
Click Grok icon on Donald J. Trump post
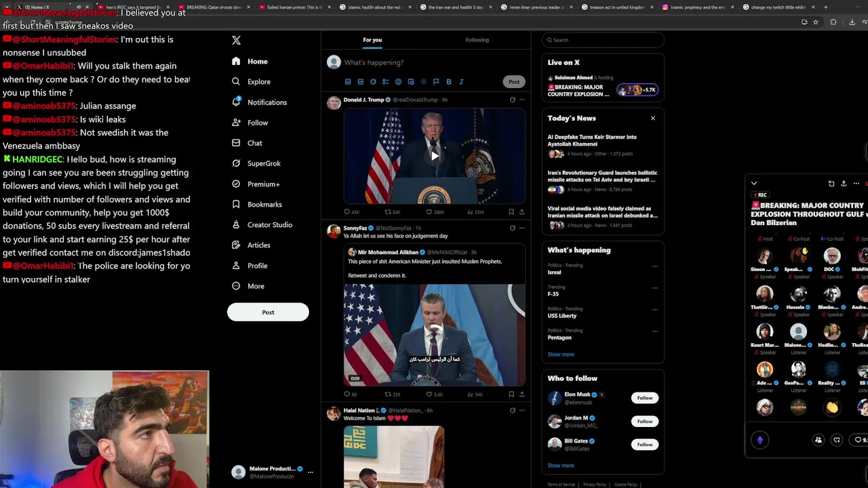513,100
